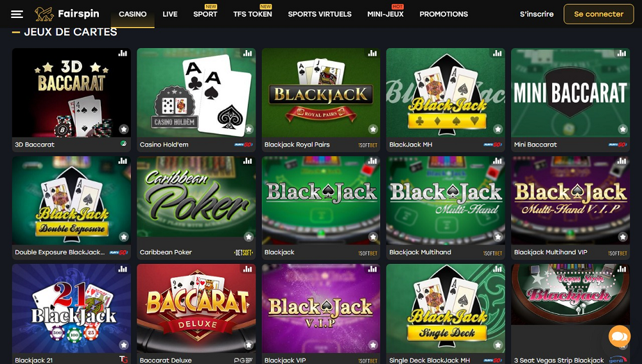This screenshot has height=364, width=642.
Task: Launch the Blackjack VIP game thumbnail
Action: 321,308
